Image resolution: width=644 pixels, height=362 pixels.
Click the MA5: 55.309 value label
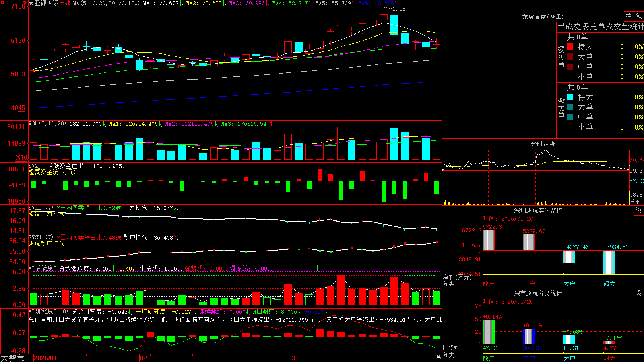pyautogui.click(x=335, y=3)
